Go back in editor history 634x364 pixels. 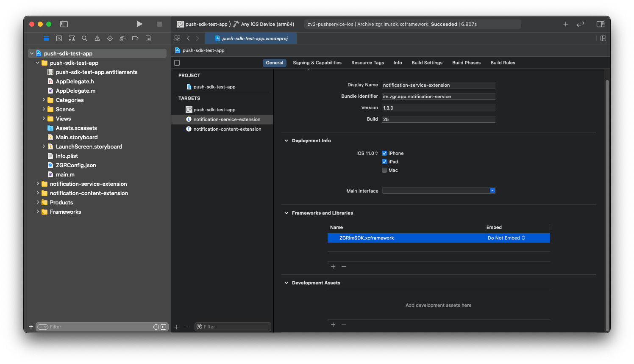(x=188, y=39)
